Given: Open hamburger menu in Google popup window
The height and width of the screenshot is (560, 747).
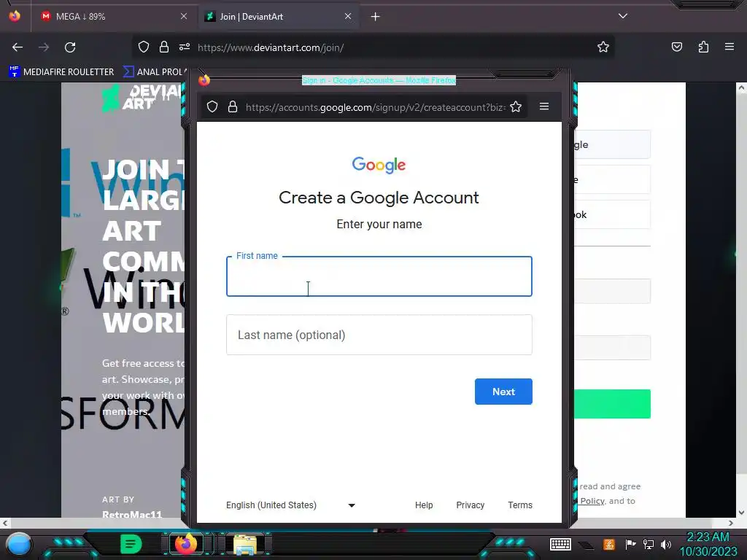Looking at the screenshot, I should click(x=544, y=106).
